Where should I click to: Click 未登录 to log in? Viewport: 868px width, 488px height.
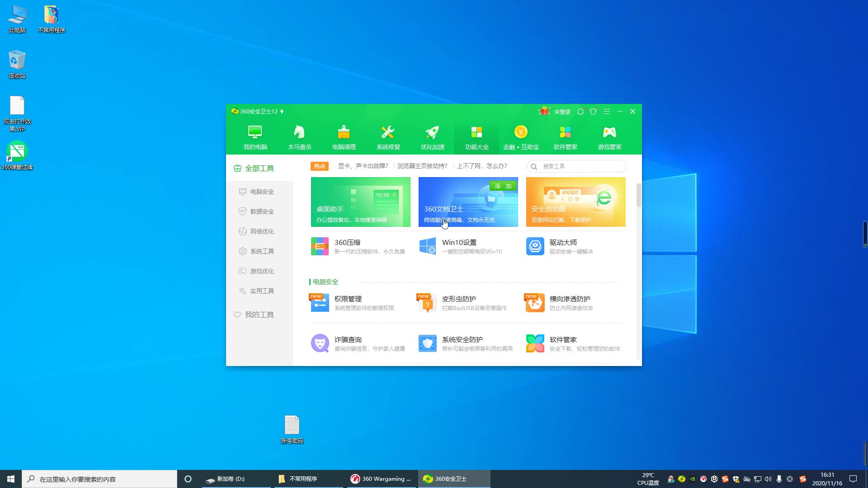[x=562, y=112]
